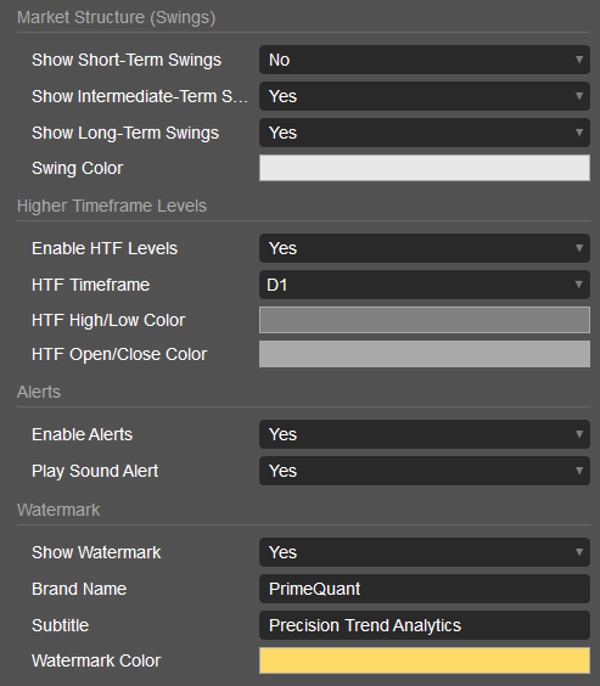Click the HTF Timeframe label
This screenshot has height=686, width=600.
[x=90, y=285]
